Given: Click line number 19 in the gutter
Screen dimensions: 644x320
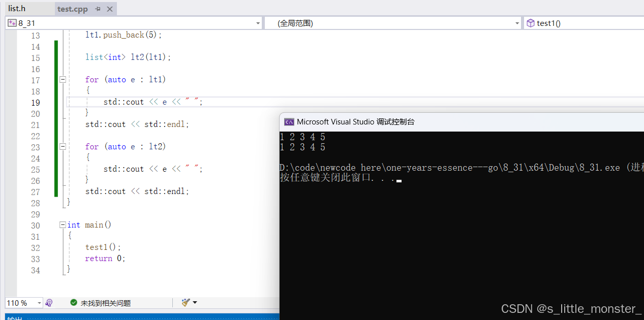Looking at the screenshot, I should (x=35, y=103).
